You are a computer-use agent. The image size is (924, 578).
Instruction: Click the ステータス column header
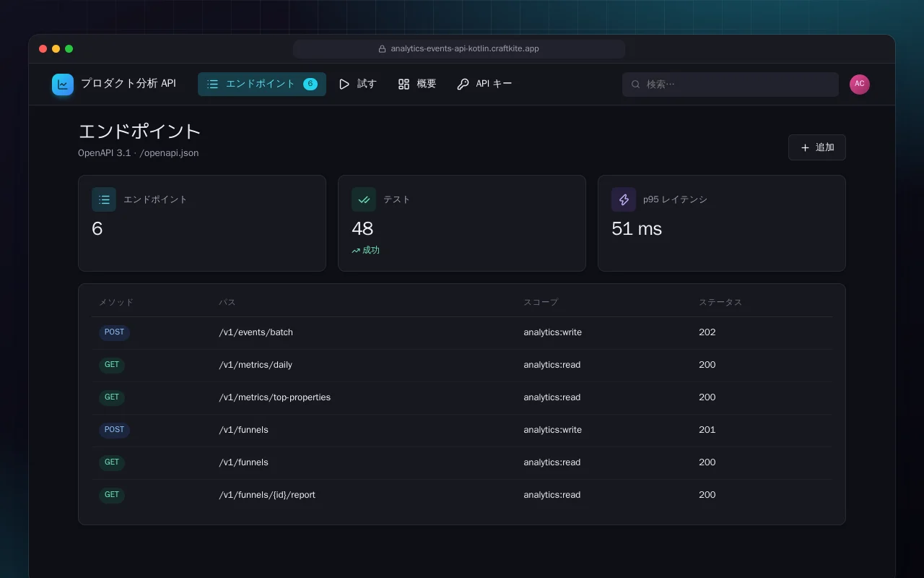pos(720,302)
